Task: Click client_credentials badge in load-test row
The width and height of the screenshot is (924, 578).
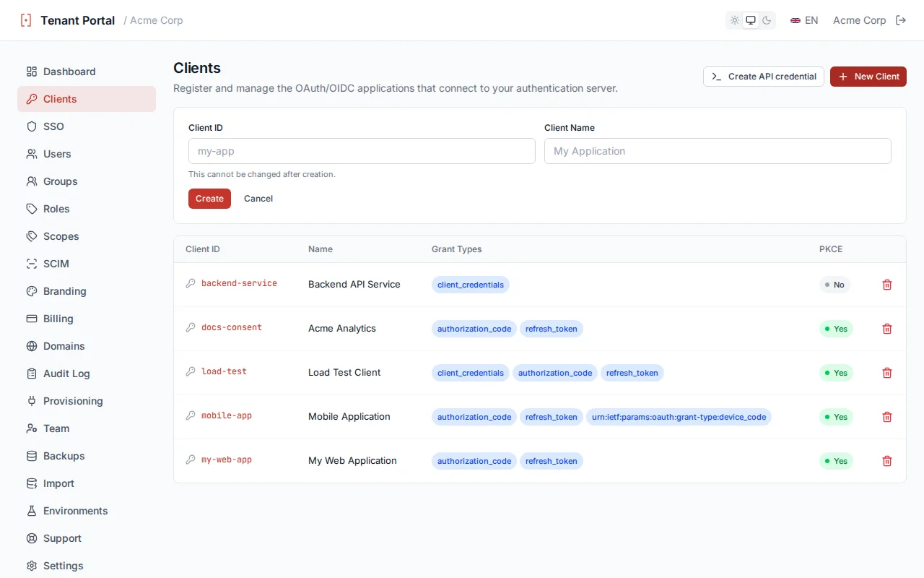Action: pos(471,373)
